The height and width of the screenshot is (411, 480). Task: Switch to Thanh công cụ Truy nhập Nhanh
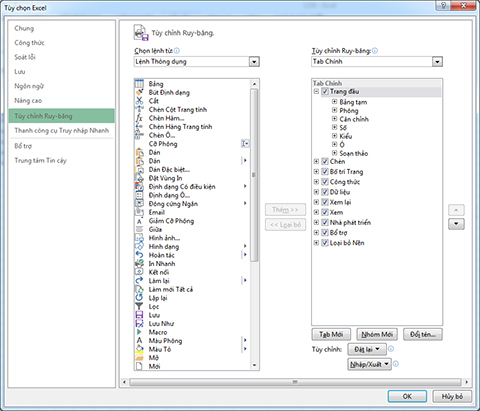click(x=62, y=130)
